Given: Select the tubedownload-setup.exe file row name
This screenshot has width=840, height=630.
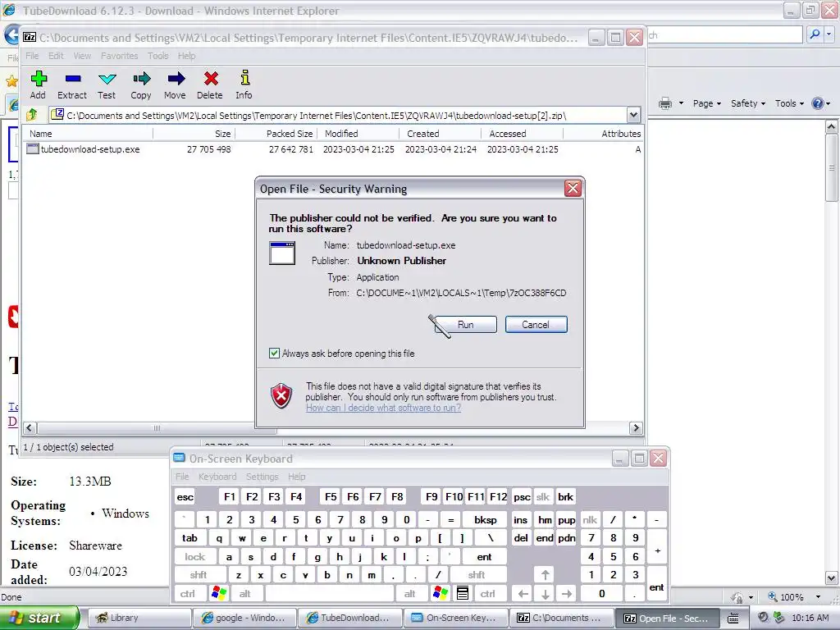Looking at the screenshot, I should [x=90, y=149].
